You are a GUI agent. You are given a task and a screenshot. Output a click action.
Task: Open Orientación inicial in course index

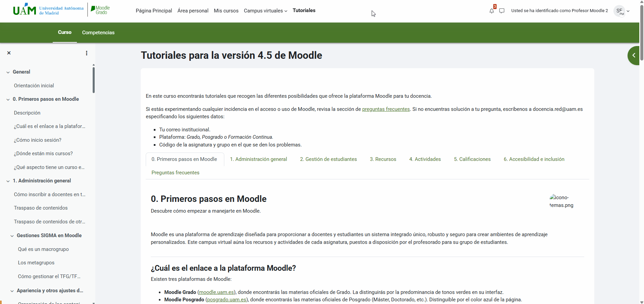pyautogui.click(x=34, y=86)
